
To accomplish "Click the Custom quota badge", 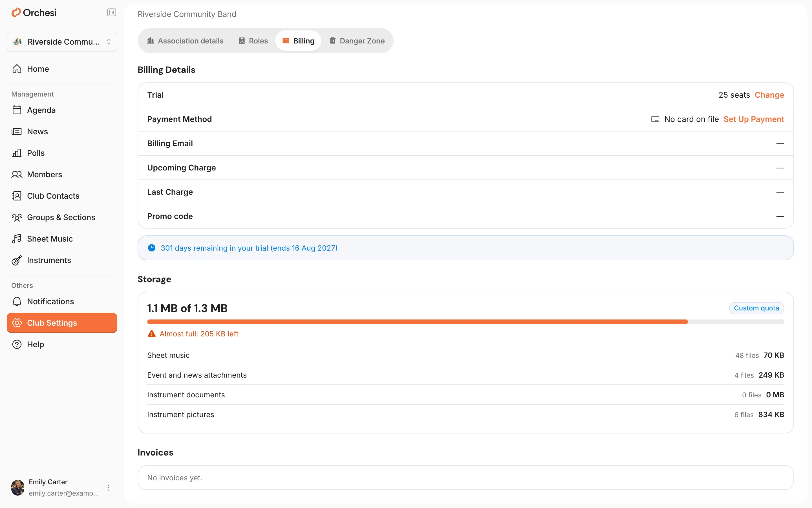I will coord(756,308).
